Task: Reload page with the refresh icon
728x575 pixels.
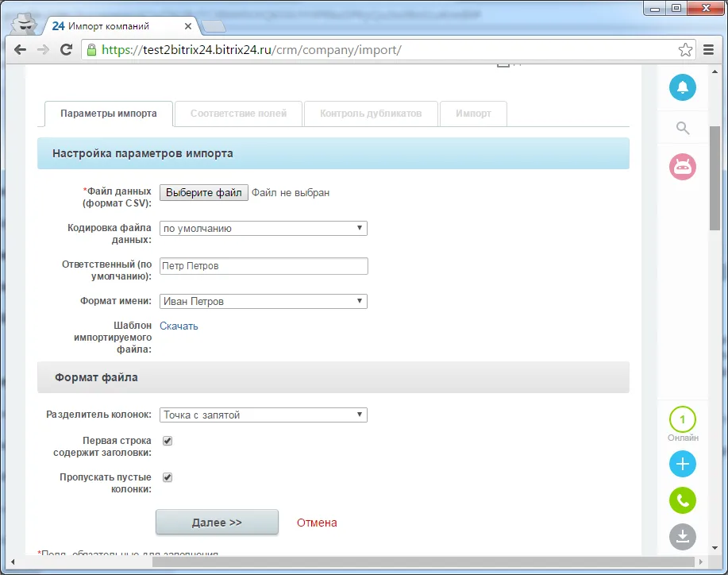Action: [67, 50]
